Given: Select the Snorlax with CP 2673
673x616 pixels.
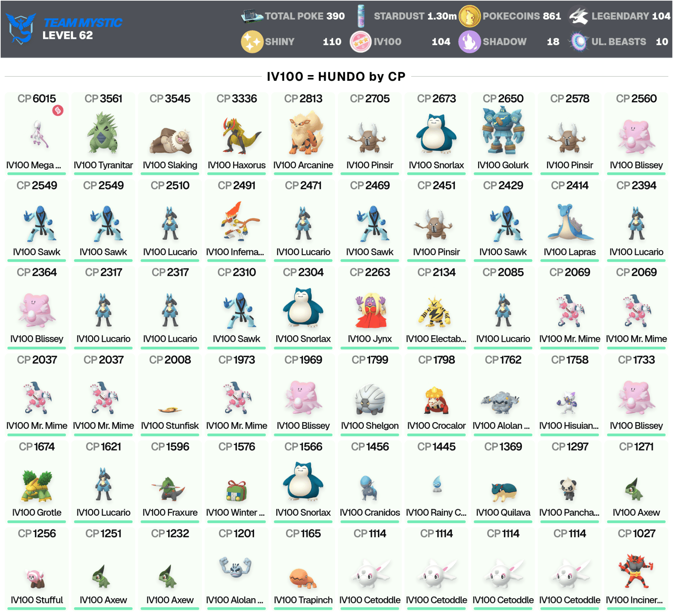Looking at the screenshot, I should (x=436, y=133).
